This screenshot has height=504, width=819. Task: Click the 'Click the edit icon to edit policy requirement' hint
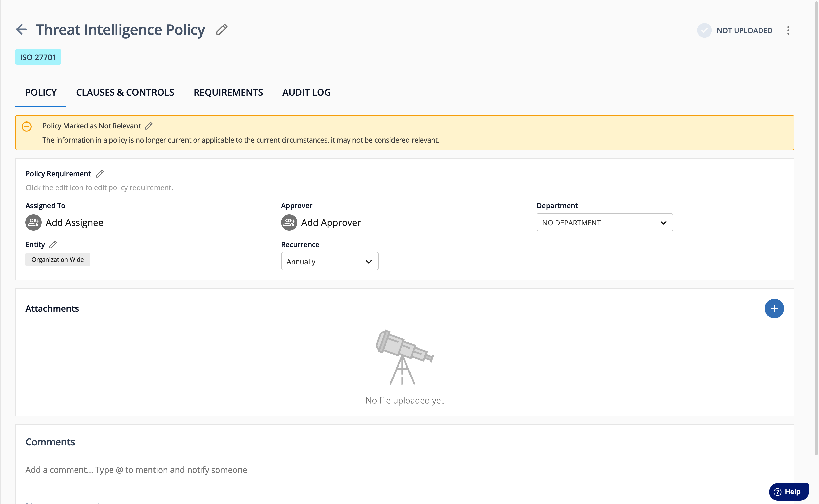coord(99,188)
